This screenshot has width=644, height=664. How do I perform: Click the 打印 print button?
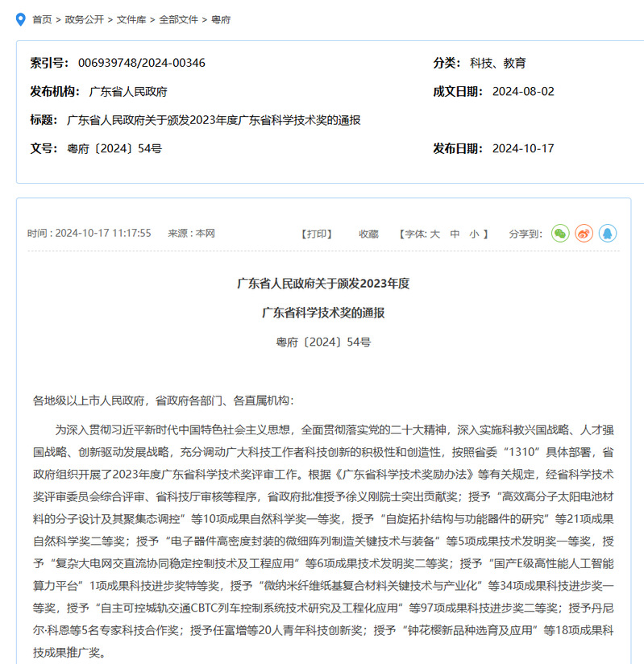316,234
